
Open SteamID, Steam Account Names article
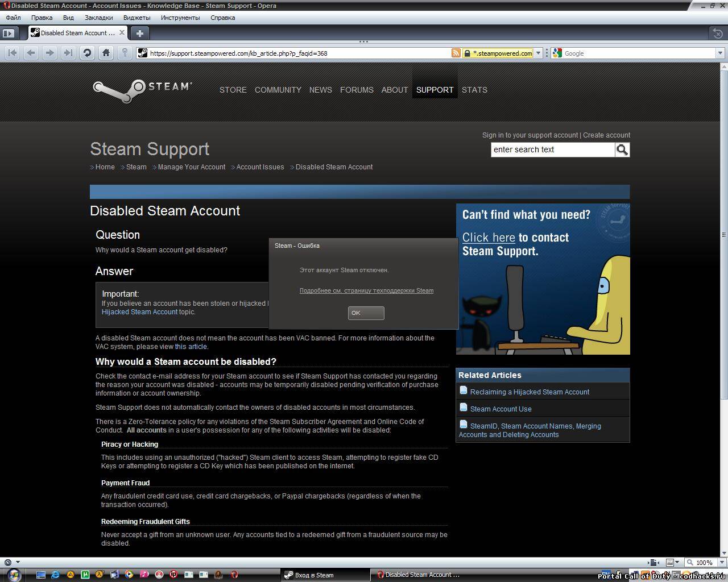(x=530, y=430)
